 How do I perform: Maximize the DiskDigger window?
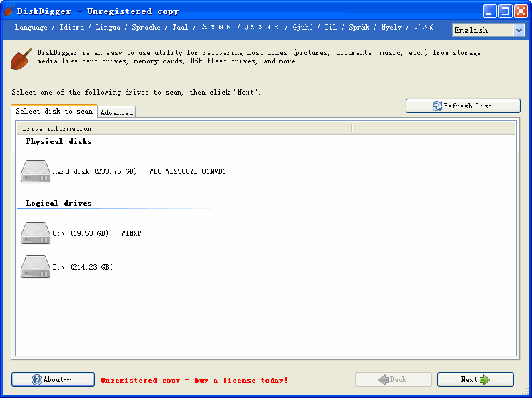[505, 11]
